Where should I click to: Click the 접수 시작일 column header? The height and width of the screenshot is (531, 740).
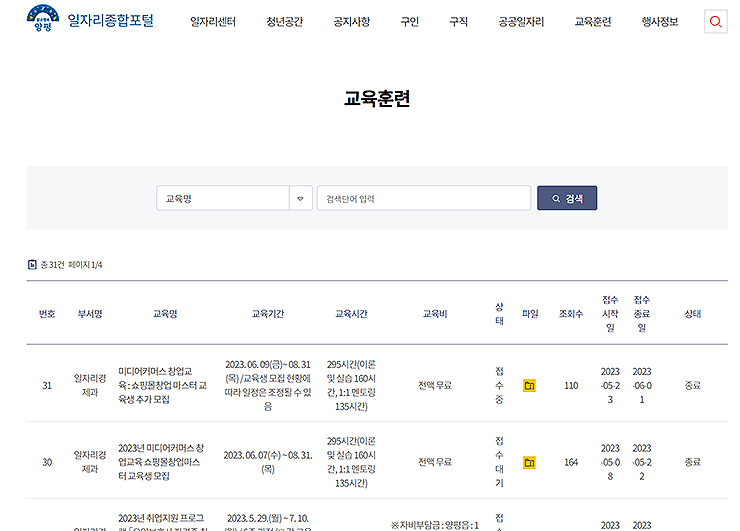pyautogui.click(x=610, y=314)
